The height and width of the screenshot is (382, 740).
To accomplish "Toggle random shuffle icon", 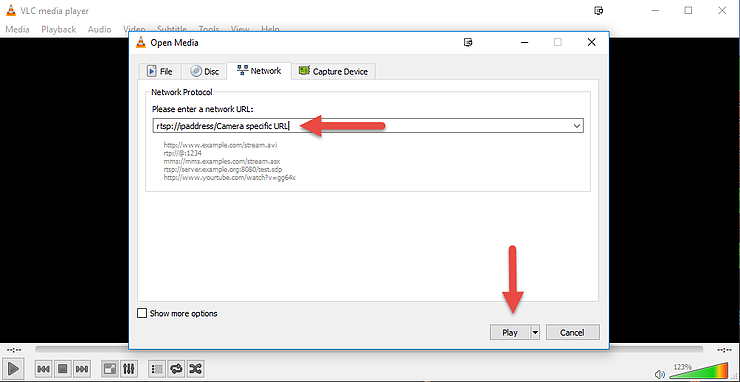I will click(x=195, y=368).
